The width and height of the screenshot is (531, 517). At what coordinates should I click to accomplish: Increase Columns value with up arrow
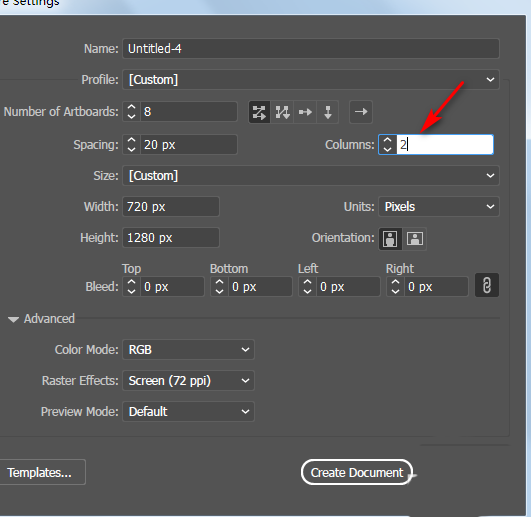coord(387,140)
